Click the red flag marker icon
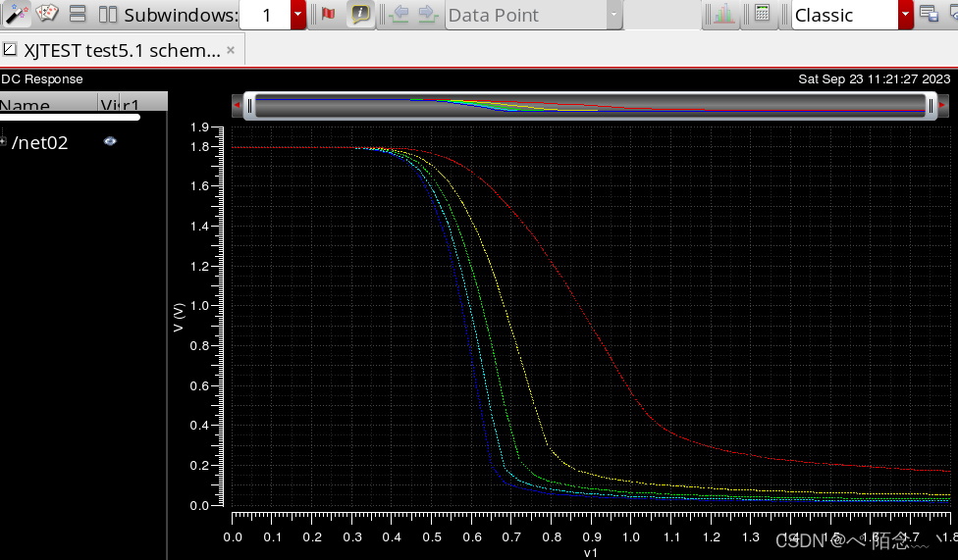The image size is (958, 560). click(328, 14)
